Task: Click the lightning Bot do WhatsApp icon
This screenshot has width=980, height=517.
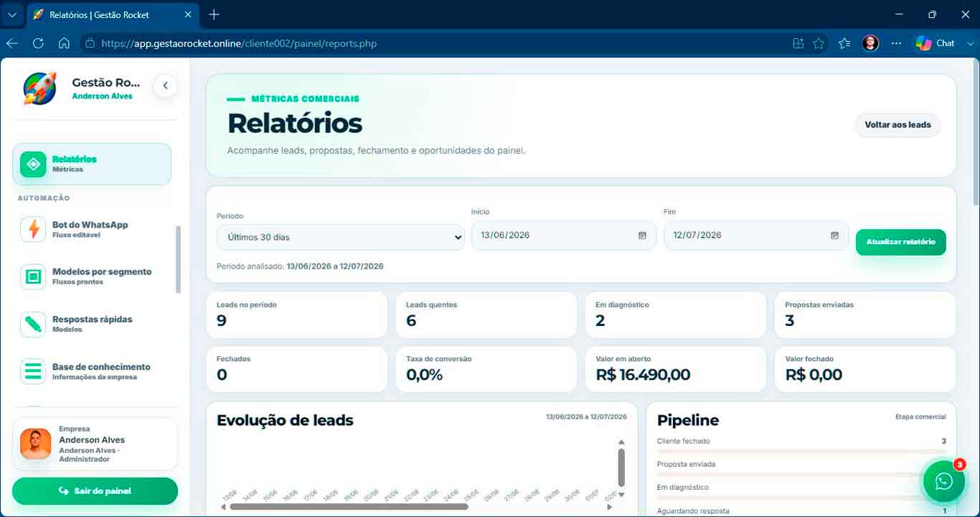Action: click(33, 229)
